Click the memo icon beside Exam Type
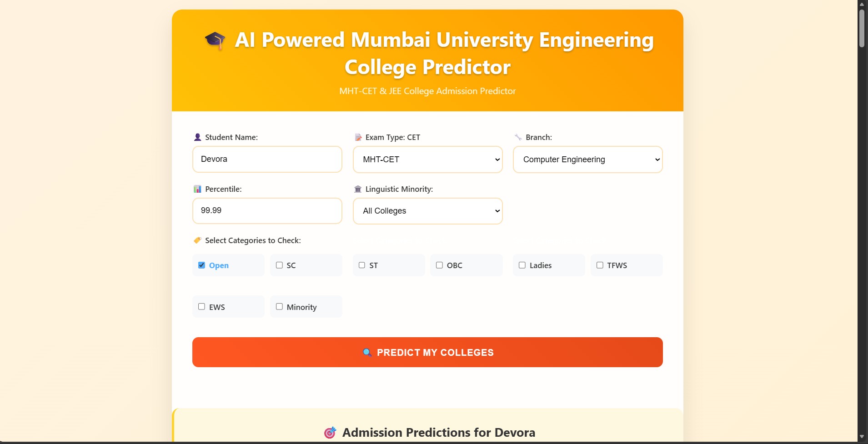The height and width of the screenshot is (444, 868). pos(358,137)
